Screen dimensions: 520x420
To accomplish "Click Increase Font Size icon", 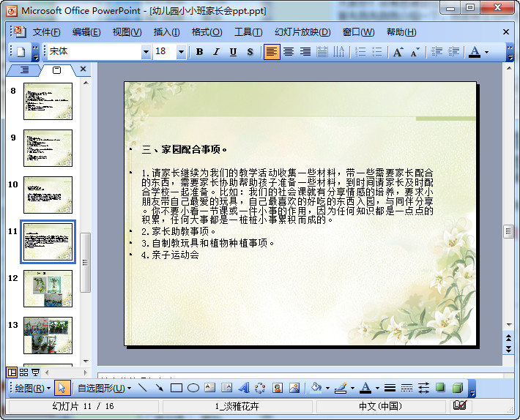I will [398, 52].
